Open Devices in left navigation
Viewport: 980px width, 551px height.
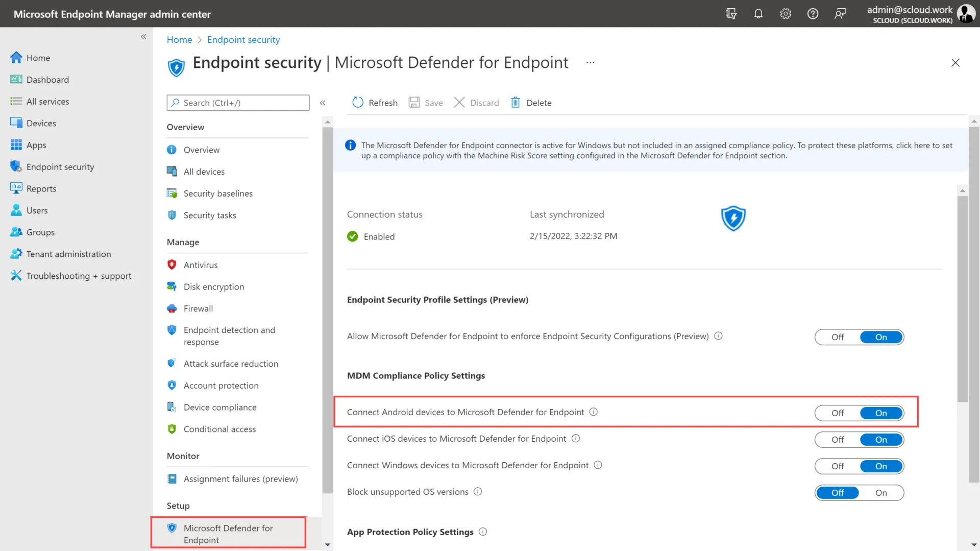point(33,123)
